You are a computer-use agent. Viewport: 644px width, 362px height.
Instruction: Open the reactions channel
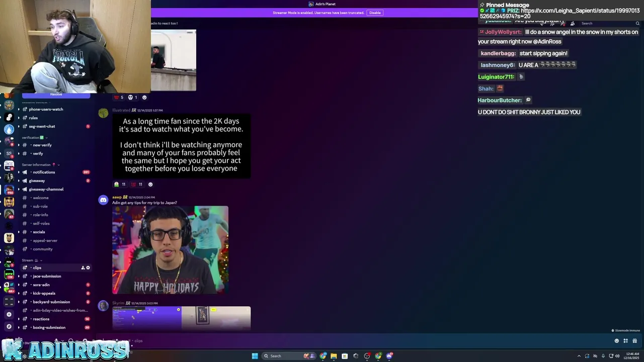tap(55, 319)
